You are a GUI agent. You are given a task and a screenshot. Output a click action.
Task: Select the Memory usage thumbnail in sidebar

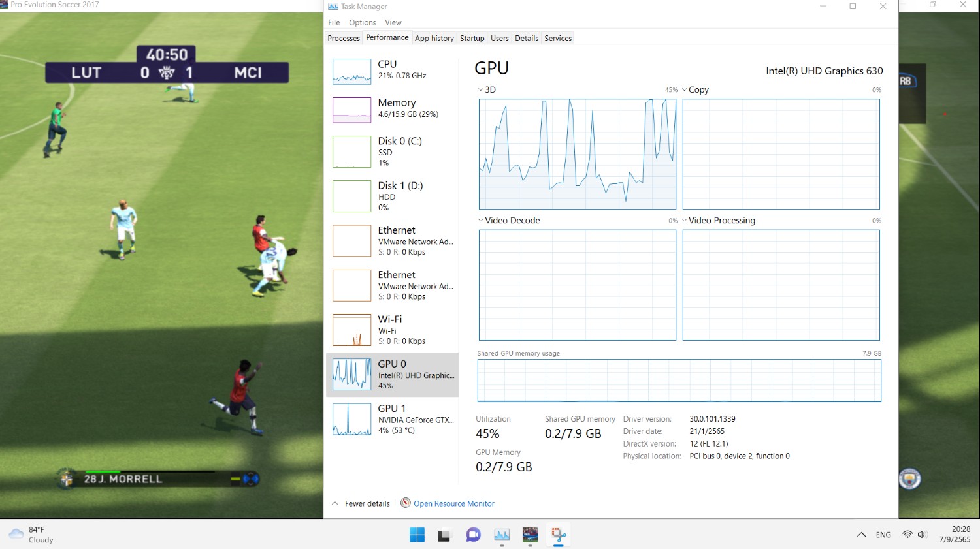(351, 110)
